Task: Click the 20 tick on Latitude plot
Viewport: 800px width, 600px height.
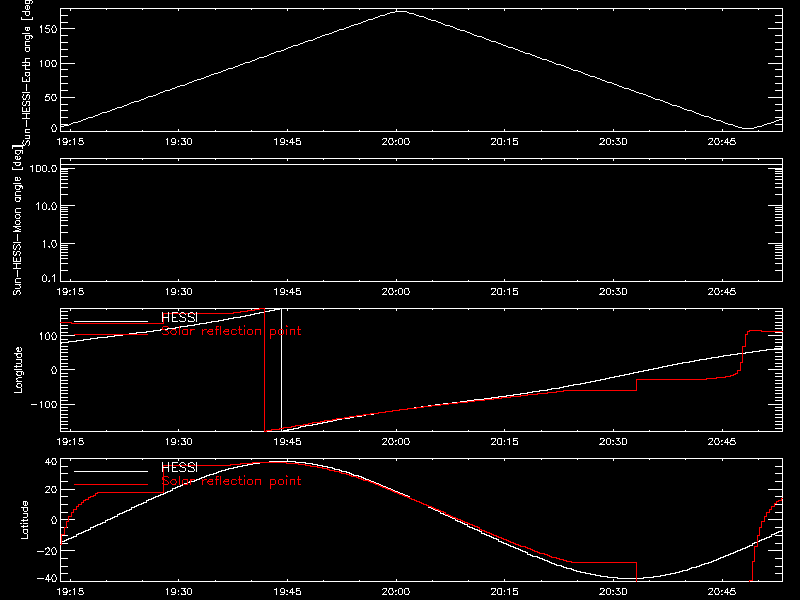Action: [x=51, y=490]
